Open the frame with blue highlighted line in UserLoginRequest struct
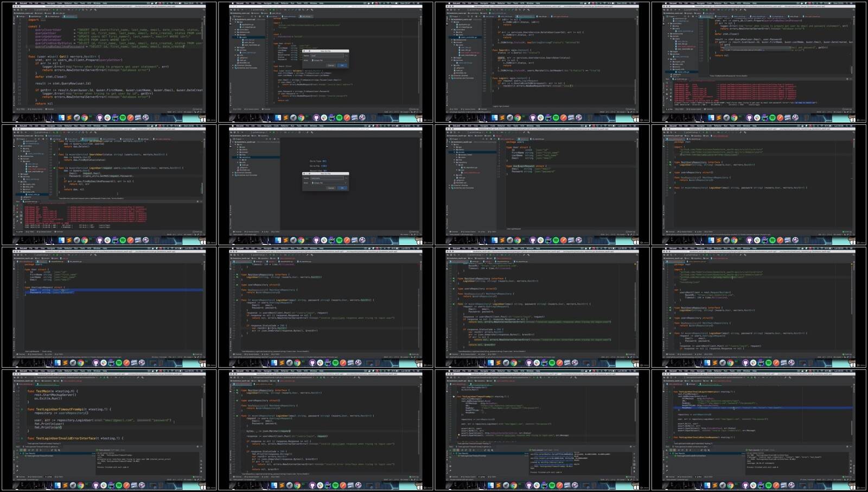The height and width of the screenshot is (492, 868). click(x=109, y=307)
